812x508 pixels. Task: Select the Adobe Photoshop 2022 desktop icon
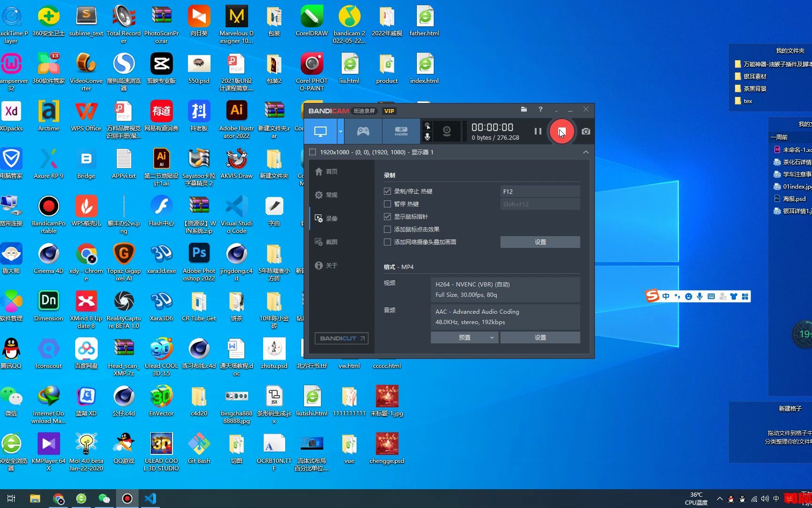(x=199, y=262)
